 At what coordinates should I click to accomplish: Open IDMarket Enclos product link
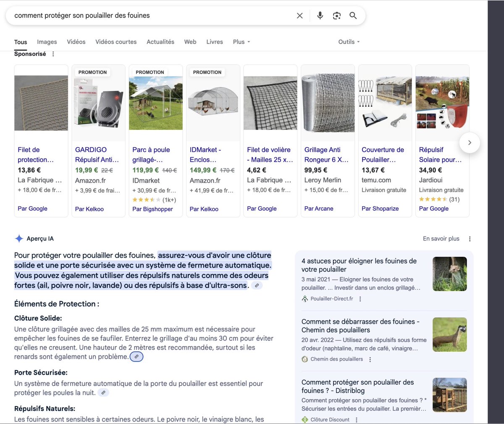pyautogui.click(x=205, y=155)
